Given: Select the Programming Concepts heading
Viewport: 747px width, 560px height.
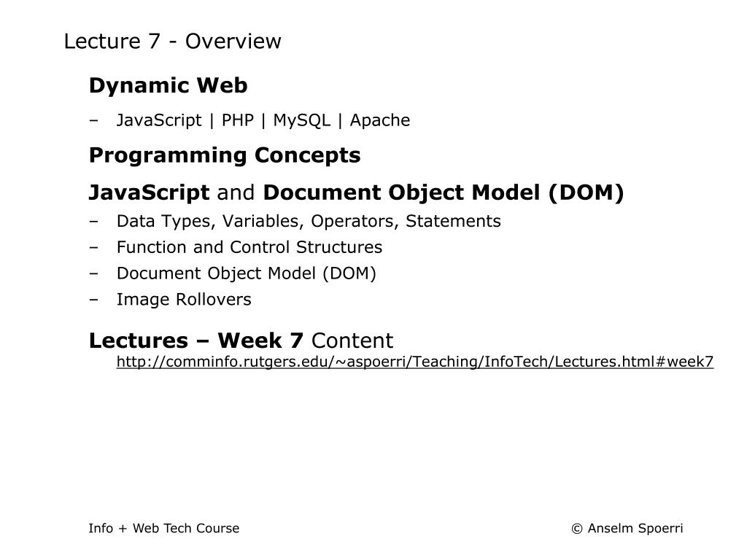Looking at the screenshot, I should click(x=225, y=156).
